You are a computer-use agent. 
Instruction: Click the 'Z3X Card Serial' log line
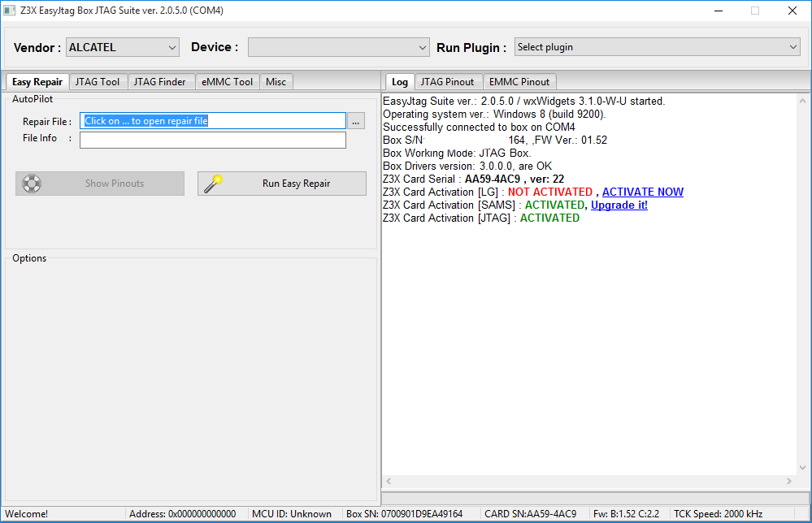point(473,179)
